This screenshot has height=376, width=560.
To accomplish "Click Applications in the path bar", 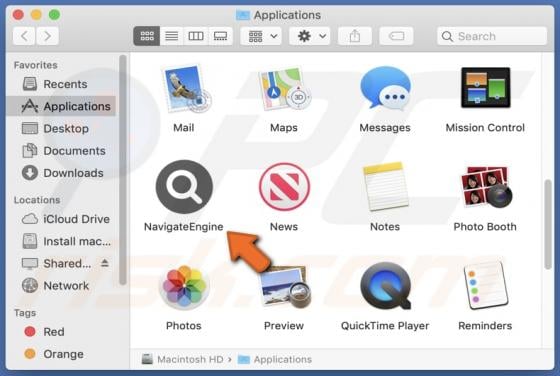I will click(x=275, y=359).
